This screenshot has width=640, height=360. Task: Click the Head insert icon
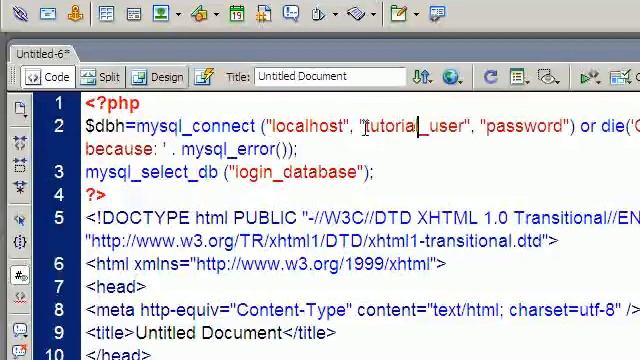pos(318,14)
